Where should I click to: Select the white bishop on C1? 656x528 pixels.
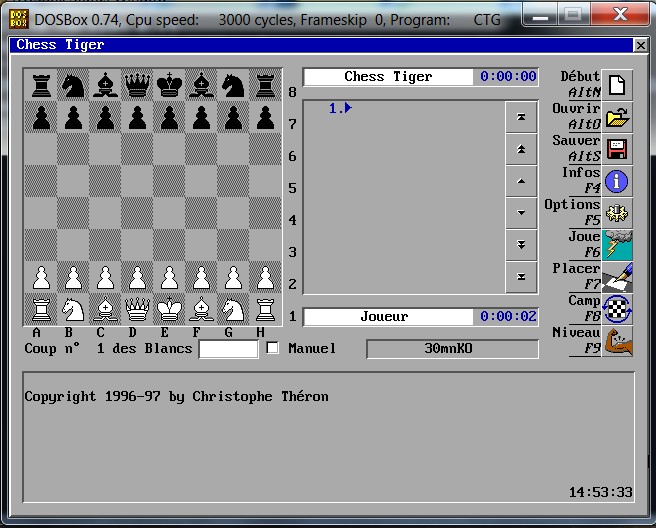105,310
